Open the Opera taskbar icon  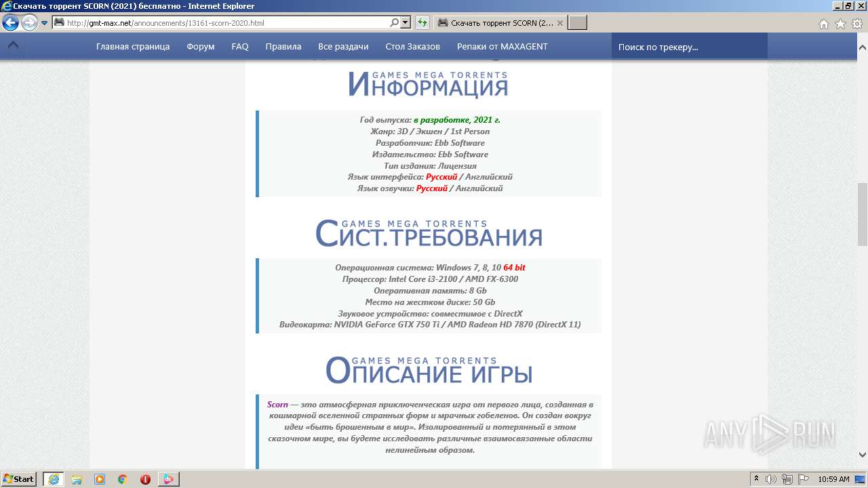145,479
